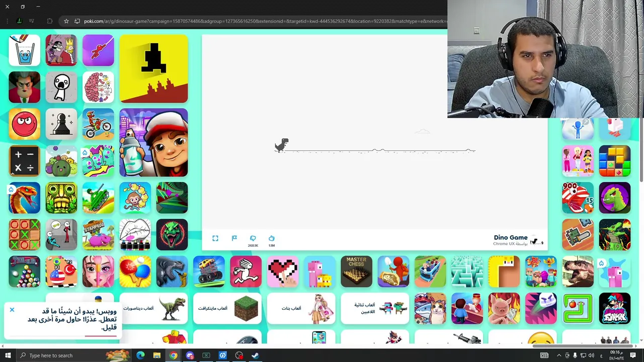
Task: Close the Arabic error notification
Action: coord(12,310)
